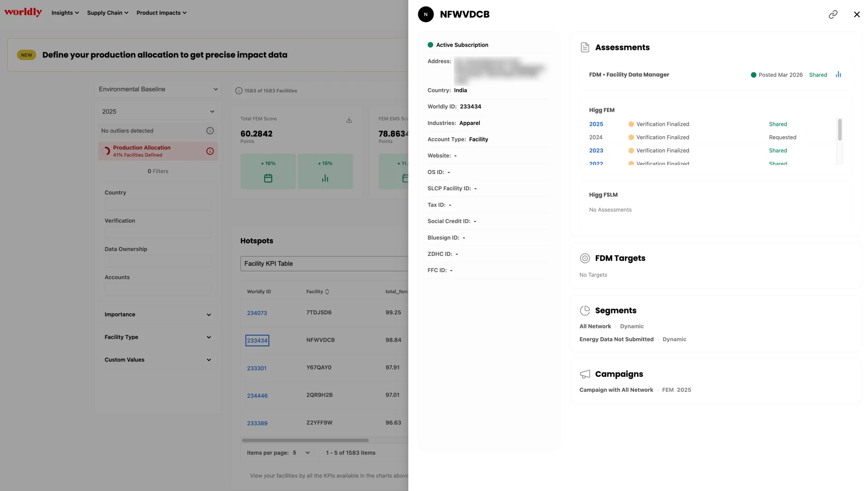This screenshot has width=868, height=491.
Task: Copy the facility link icon
Action: coord(833,14)
